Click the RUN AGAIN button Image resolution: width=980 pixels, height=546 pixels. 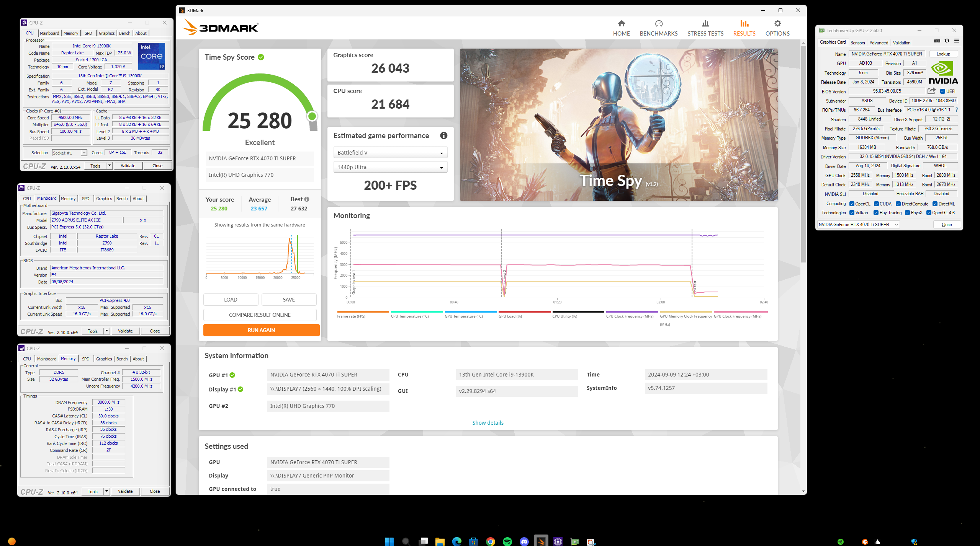[x=261, y=330]
